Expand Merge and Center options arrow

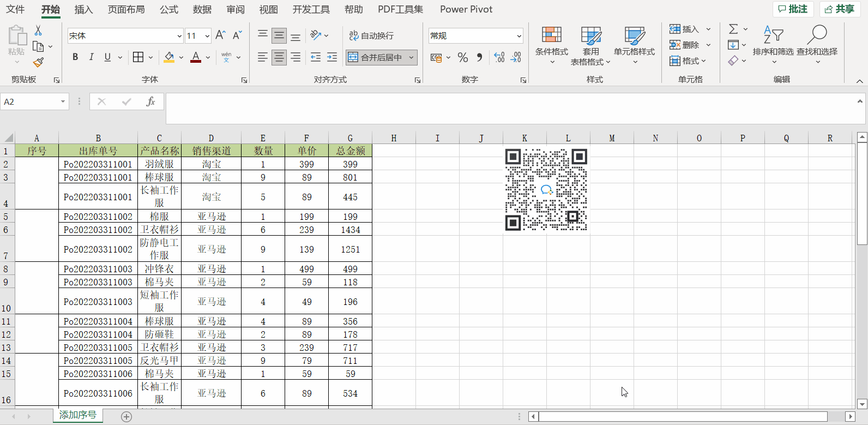411,57
